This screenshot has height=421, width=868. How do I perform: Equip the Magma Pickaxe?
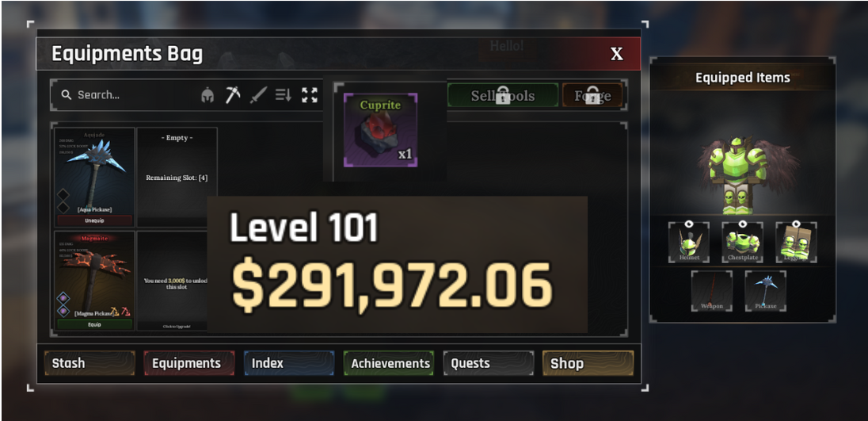coord(95,324)
